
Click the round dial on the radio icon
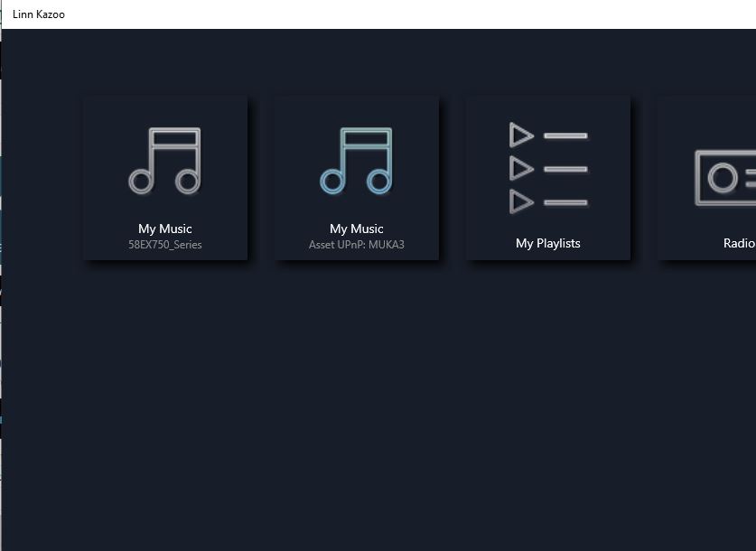tap(722, 178)
